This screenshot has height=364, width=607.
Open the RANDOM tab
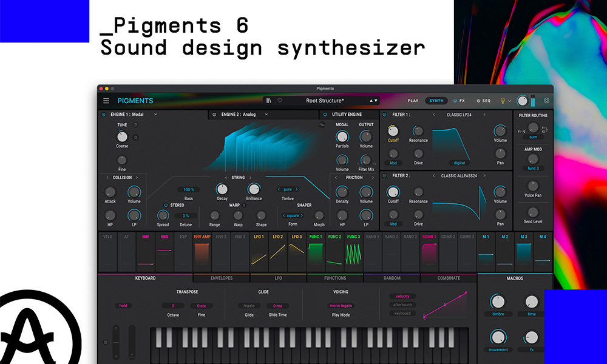[x=392, y=278]
